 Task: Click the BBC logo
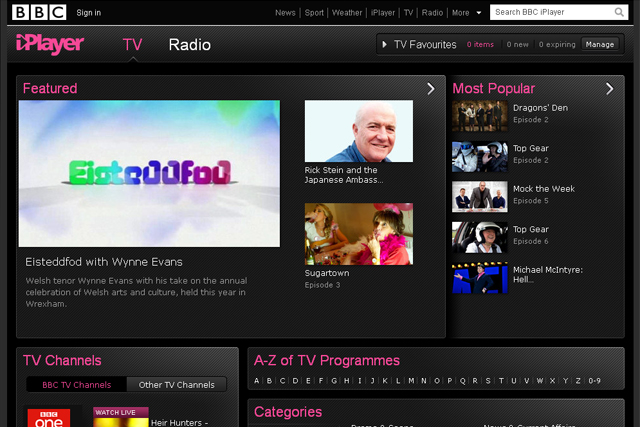(39, 12)
